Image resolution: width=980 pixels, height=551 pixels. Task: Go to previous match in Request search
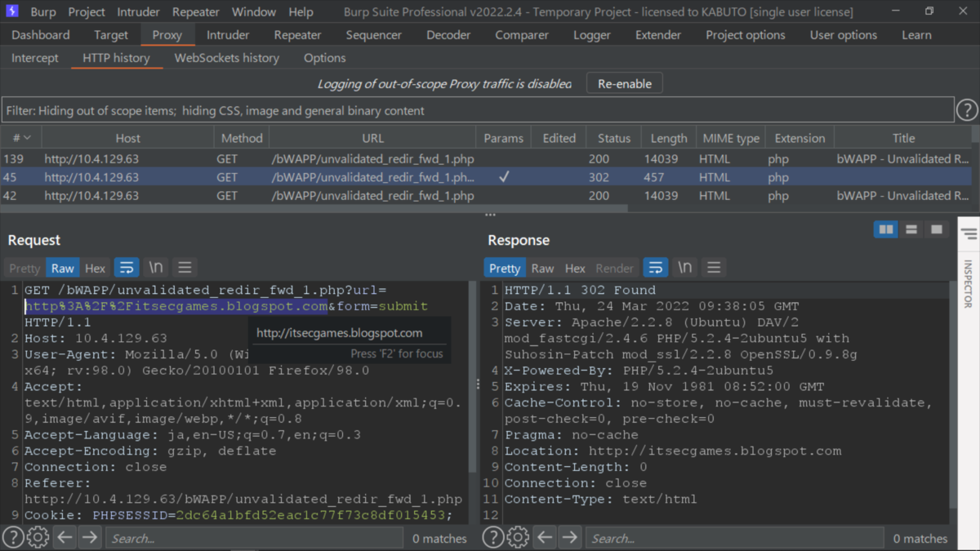pos(65,537)
